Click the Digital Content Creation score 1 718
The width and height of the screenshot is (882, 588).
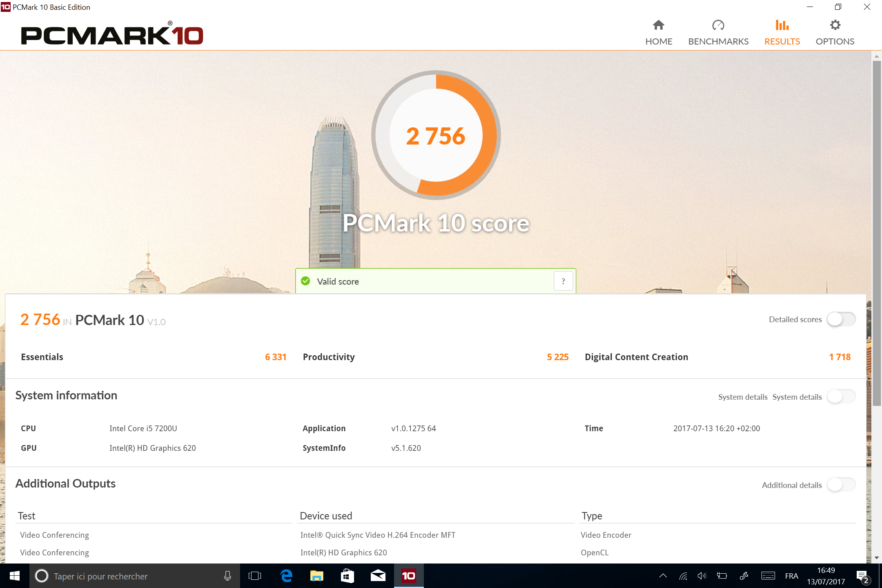pos(840,357)
